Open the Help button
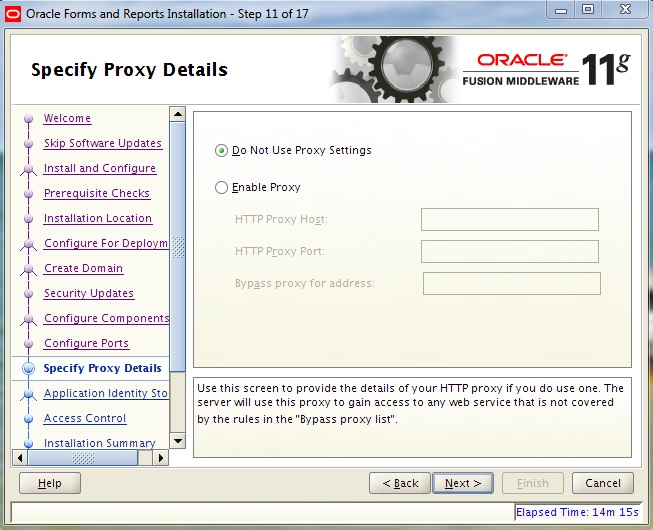This screenshot has height=530, width=653. 50,484
